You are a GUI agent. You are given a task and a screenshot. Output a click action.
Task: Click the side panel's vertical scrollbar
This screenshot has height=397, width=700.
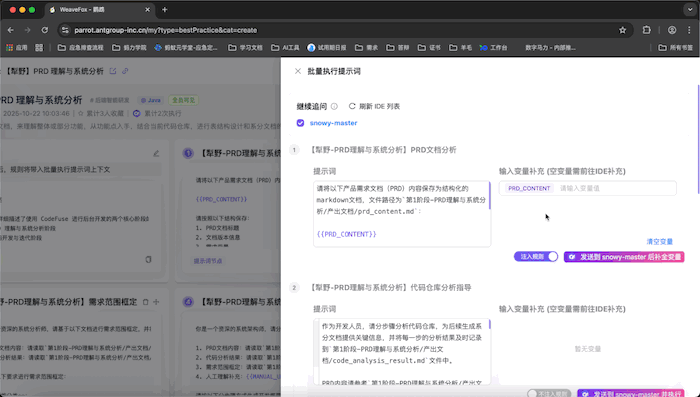point(698,139)
